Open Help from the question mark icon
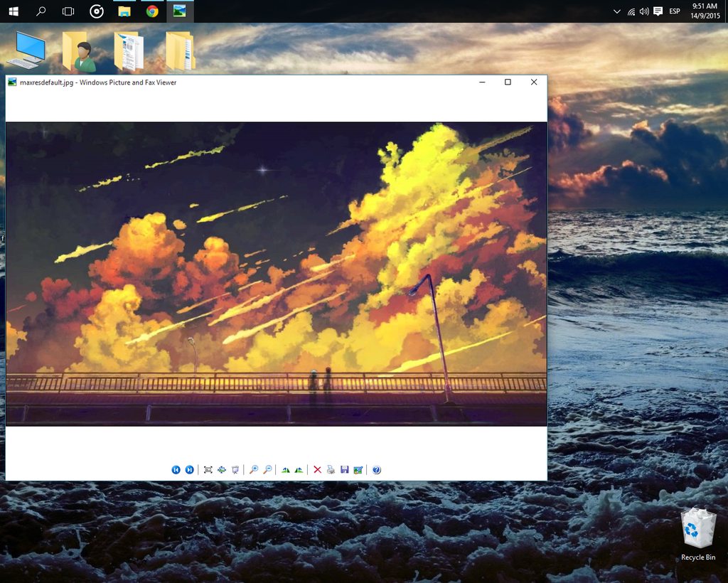Image resolution: width=728 pixels, height=583 pixels. [x=377, y=470]
